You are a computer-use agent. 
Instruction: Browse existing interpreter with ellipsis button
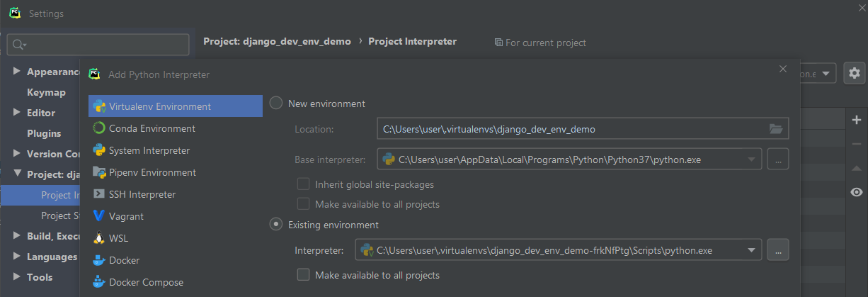tap(777, 250)
